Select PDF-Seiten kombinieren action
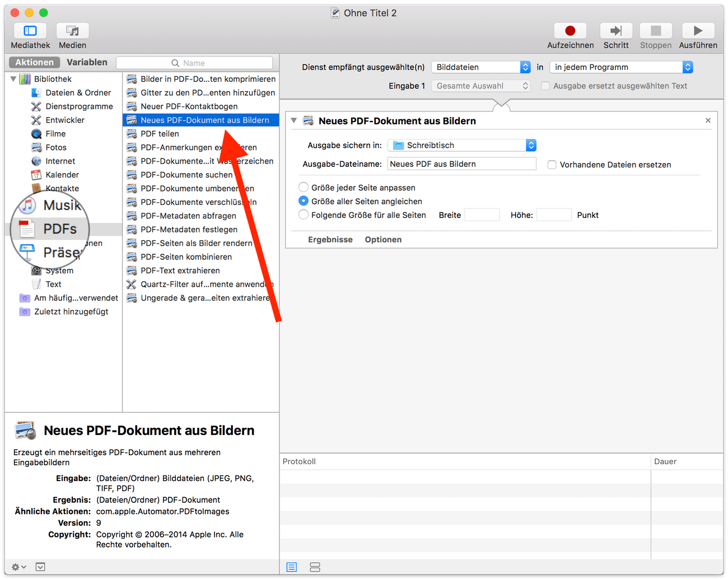This screenshot has width=728, height=579. (x=201, y=257)
